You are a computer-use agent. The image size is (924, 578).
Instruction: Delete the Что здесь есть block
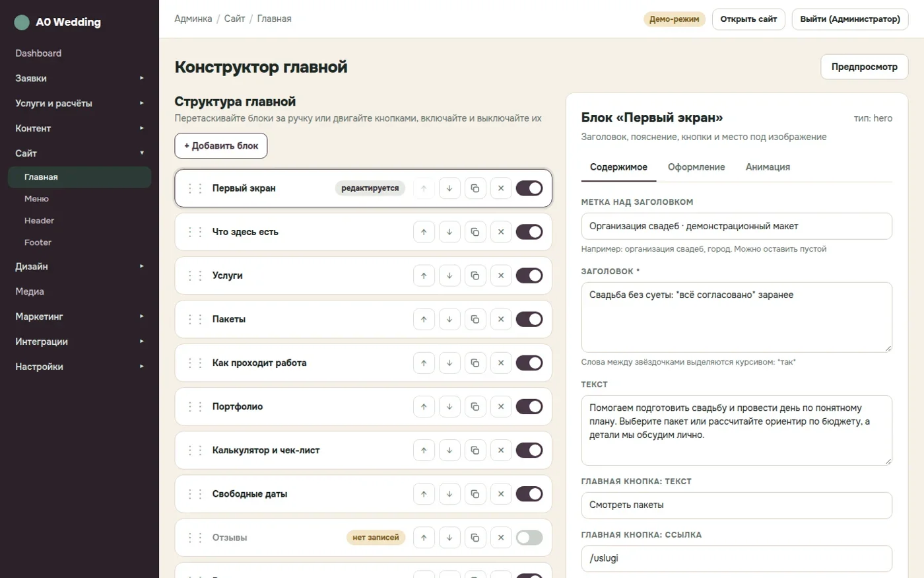[501, 232]
